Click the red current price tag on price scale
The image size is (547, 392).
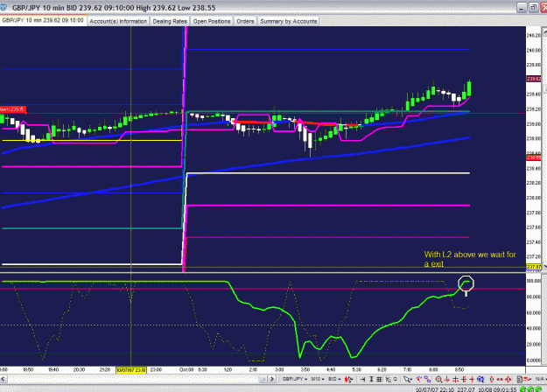[x=533, y=79]
